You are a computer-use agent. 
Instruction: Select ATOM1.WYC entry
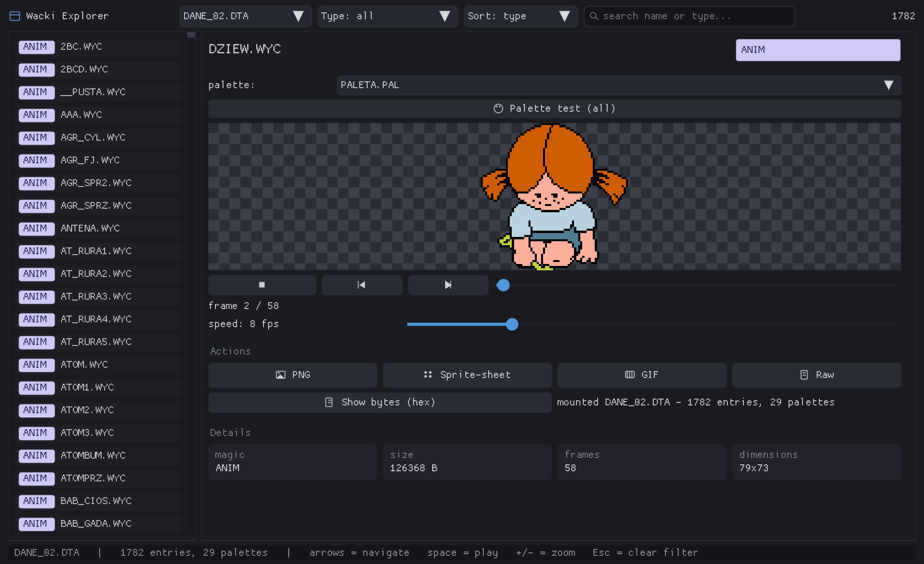tap(98, 388)
